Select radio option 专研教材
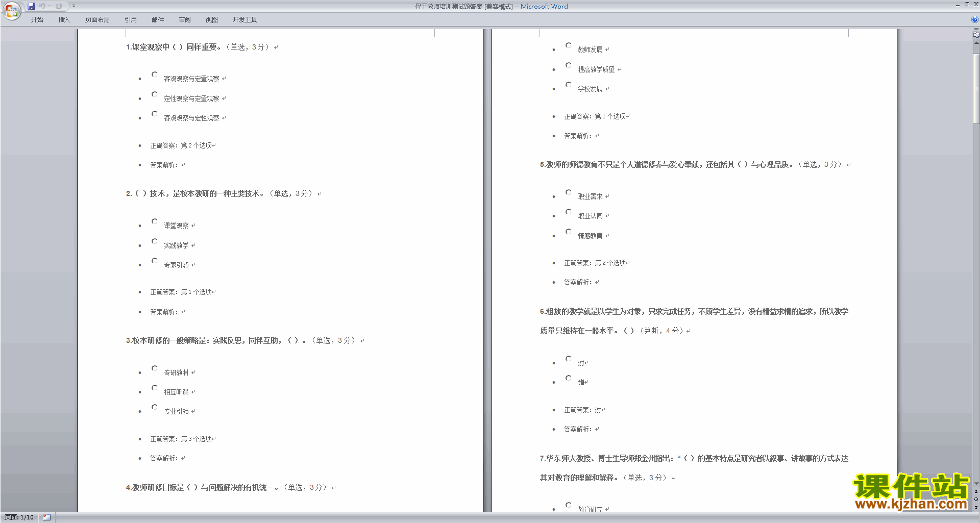 point(154,368)
